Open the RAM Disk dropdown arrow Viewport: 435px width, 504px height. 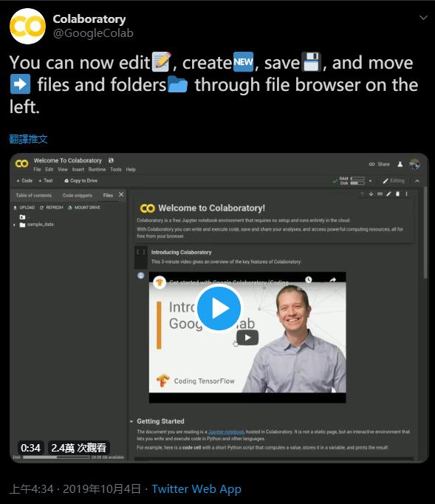click(370, 181)
